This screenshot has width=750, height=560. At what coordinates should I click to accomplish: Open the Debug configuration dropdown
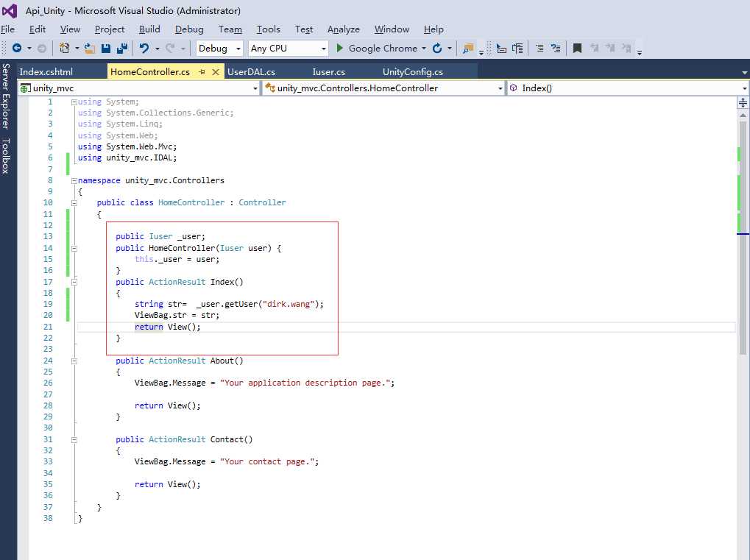point(219,49)
